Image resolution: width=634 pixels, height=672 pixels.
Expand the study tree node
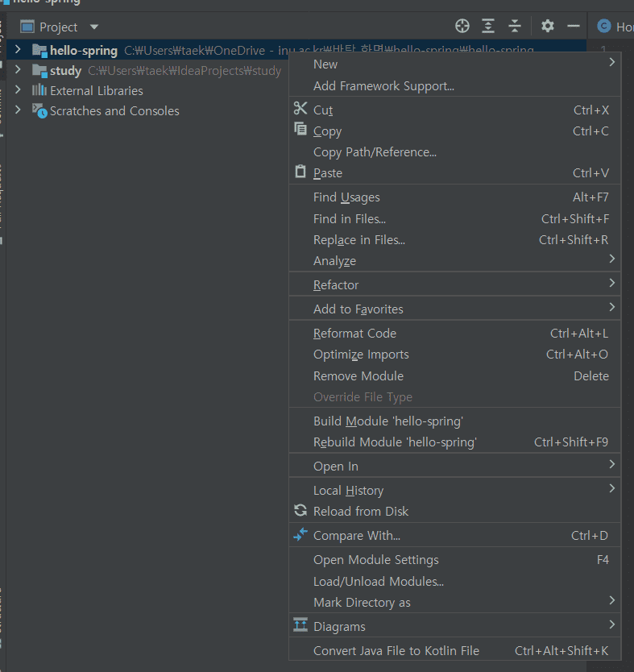(18, 69)
